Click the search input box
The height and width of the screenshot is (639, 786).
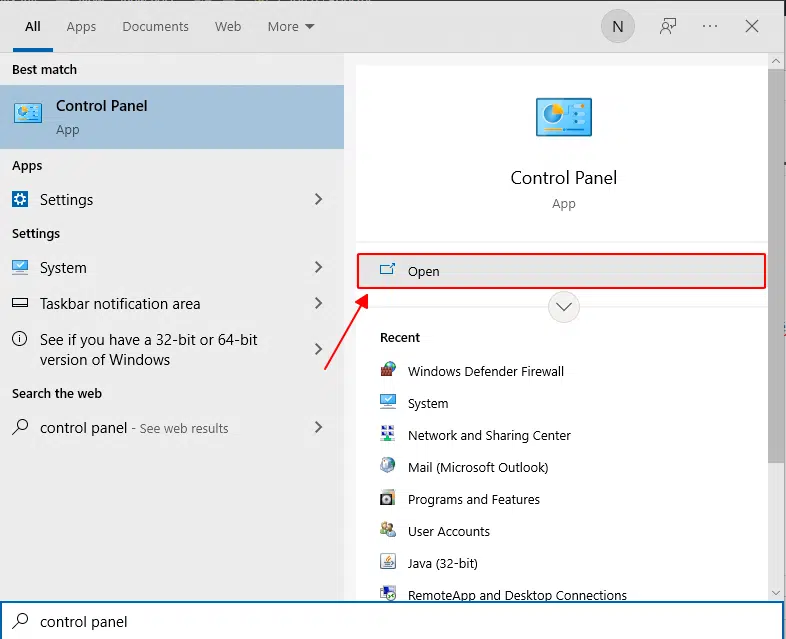[x=400, y=621]
